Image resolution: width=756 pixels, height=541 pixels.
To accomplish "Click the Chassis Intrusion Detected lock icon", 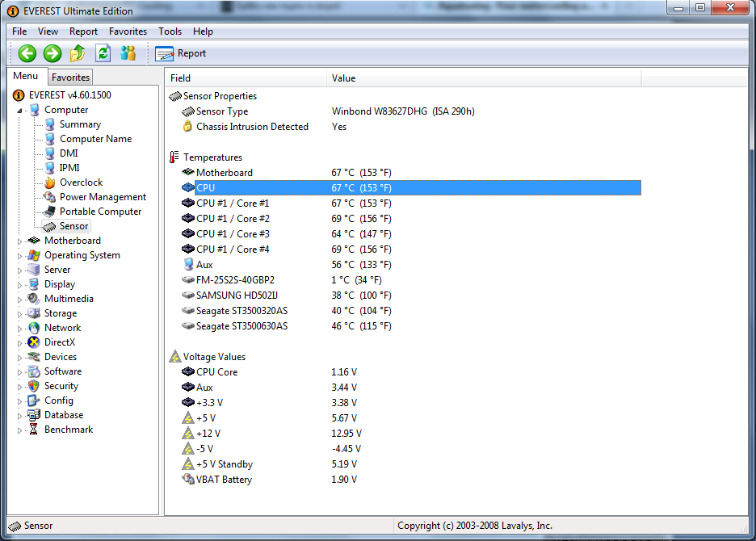I will 187,126.
